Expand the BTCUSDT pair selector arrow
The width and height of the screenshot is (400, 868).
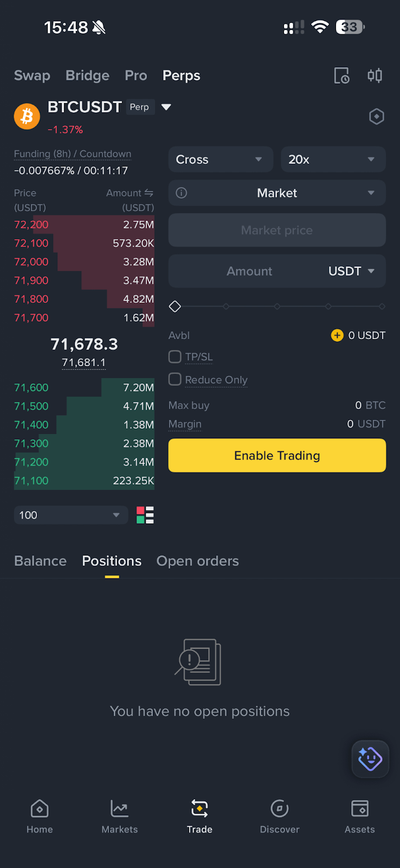click(166, 107)
